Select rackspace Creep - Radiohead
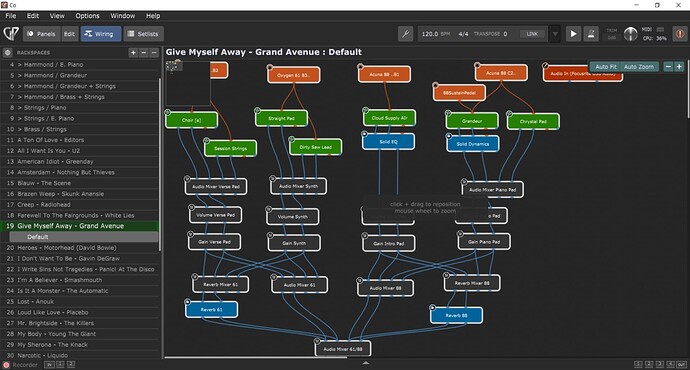The width and height of the screenshot is (690, 370). 80,205
